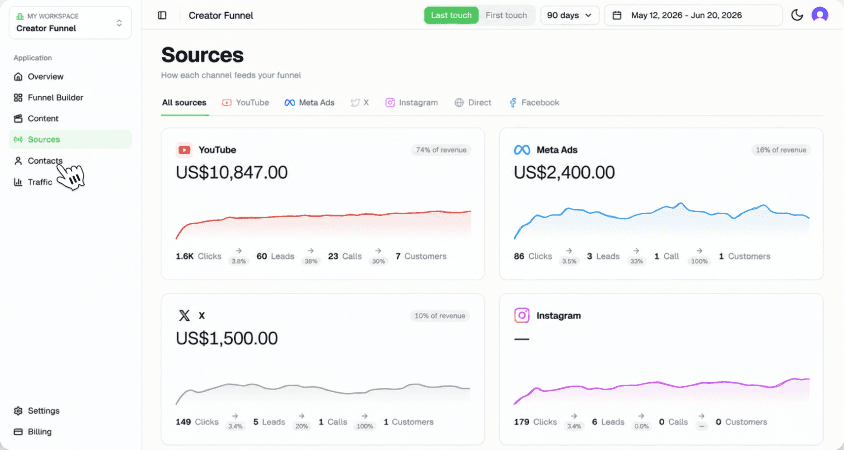Screen dimensions: 844x450
Task: Click Meta logo in Meta Ads card
Action: pyautogui.click(x=522, y=150)
